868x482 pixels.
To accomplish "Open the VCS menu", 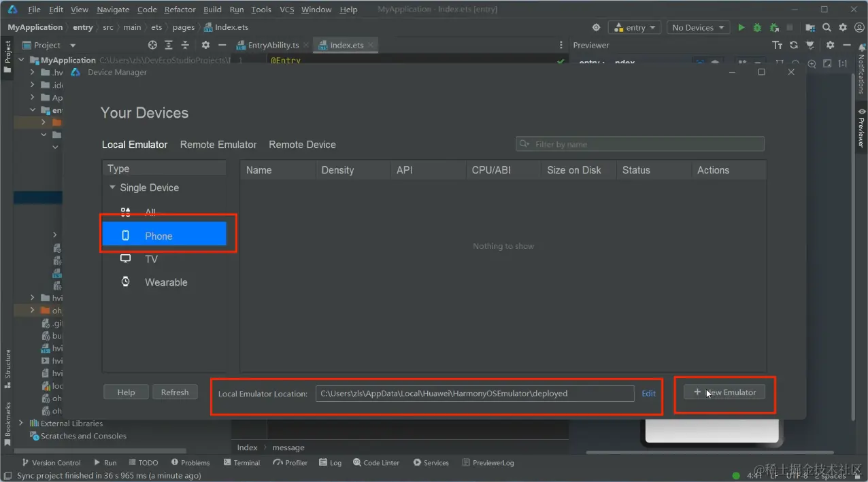I will click(x=286, y=10).
